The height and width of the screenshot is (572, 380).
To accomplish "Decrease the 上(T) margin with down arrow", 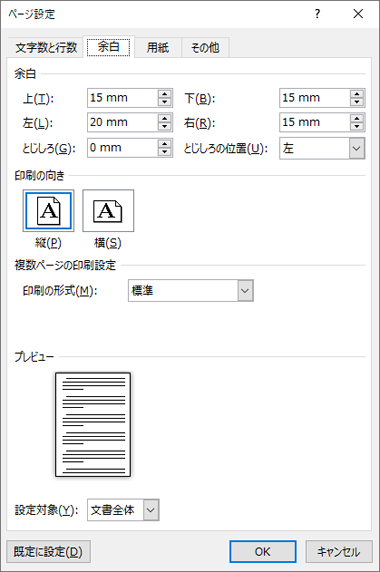I will point(165,102).
